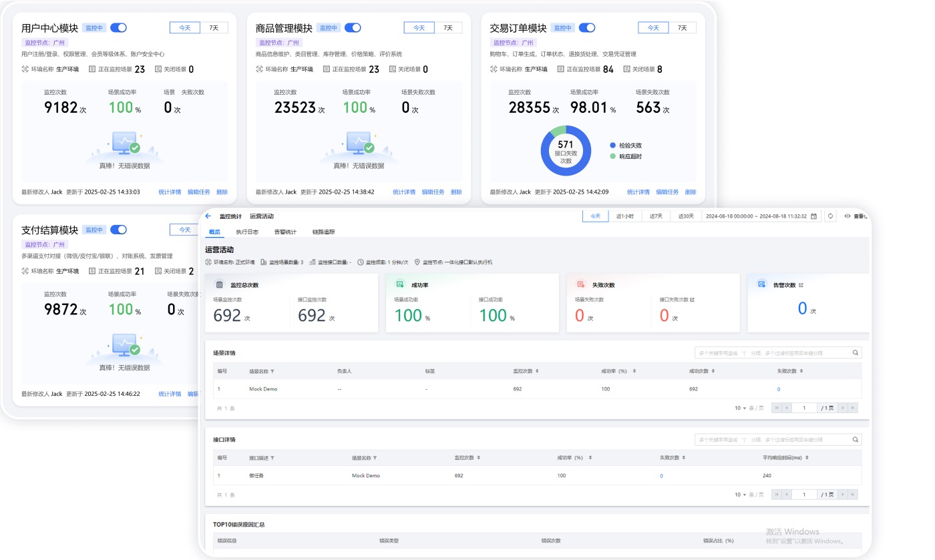Go to next page in 场景详情 pager
The width and height of the screenshot is (935, 560).
pos(843,408)
